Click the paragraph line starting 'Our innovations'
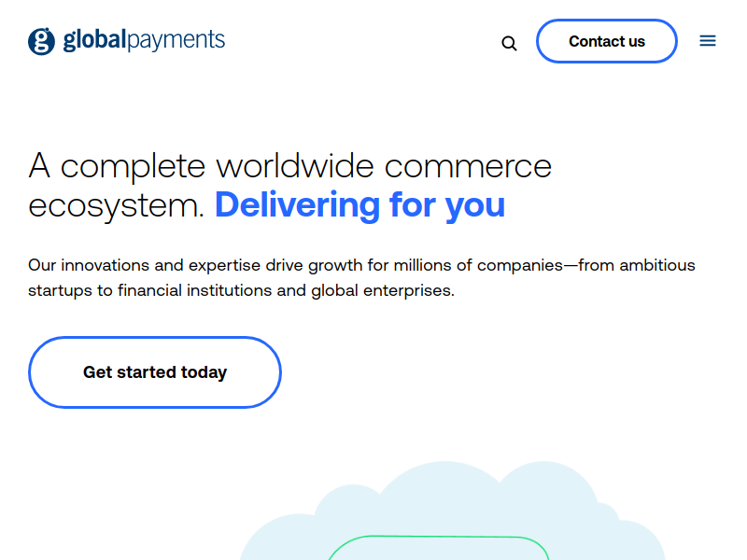The image size is (747, 560). pos(360,265)
